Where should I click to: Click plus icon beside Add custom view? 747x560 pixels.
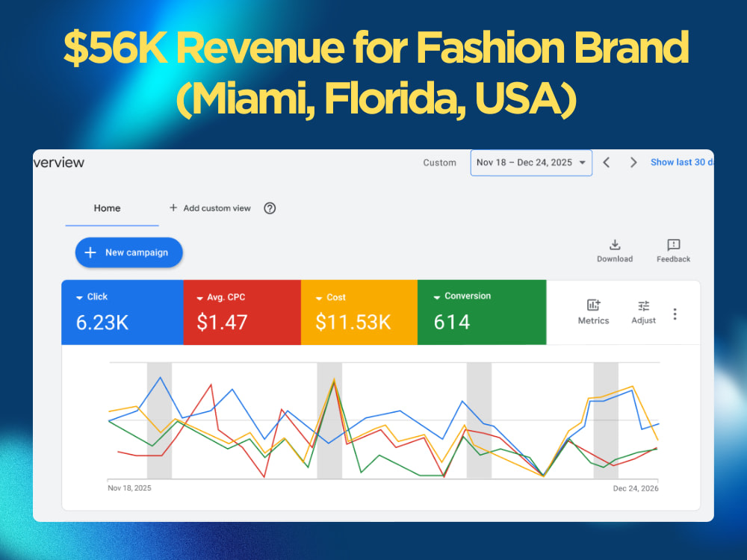(173, 208)
